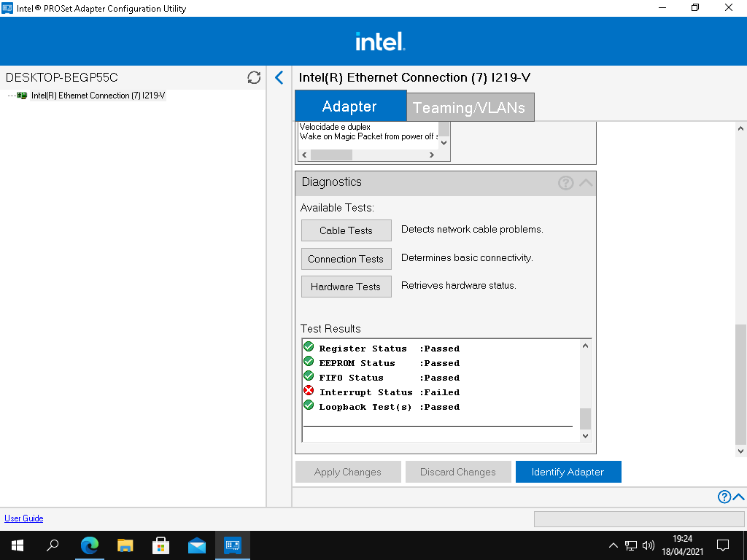Click the help icon above the status bar

[724, 497]
